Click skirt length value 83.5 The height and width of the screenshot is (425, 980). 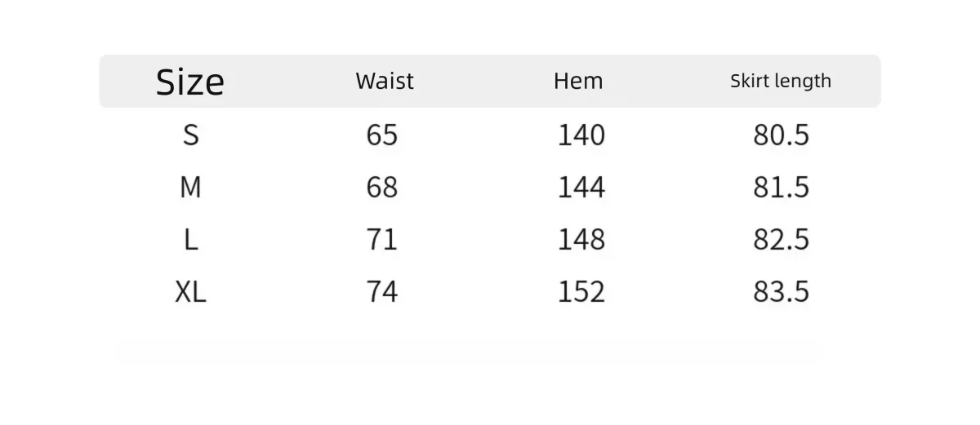782,292
